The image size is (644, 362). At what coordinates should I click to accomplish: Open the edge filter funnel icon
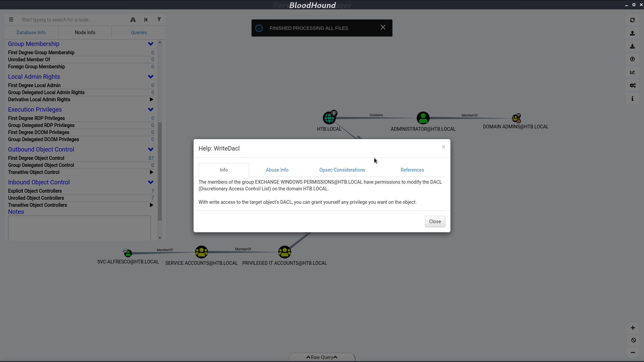point(159,20)
